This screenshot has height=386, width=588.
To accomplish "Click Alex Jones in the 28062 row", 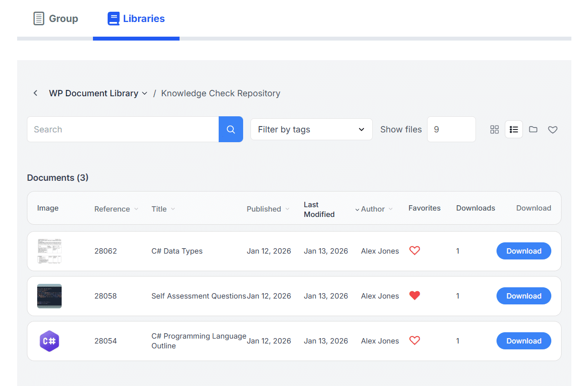I will click(380, 251).
